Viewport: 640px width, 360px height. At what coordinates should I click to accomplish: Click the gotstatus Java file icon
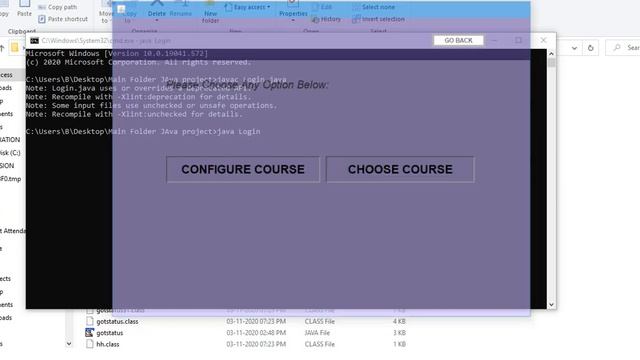pyautogui.click(x=89, y=333)
